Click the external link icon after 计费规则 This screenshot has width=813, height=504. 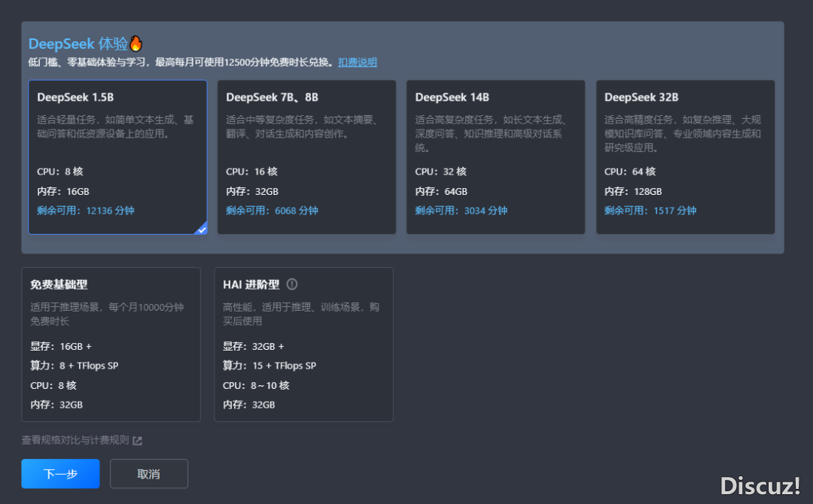coord(138,440)
